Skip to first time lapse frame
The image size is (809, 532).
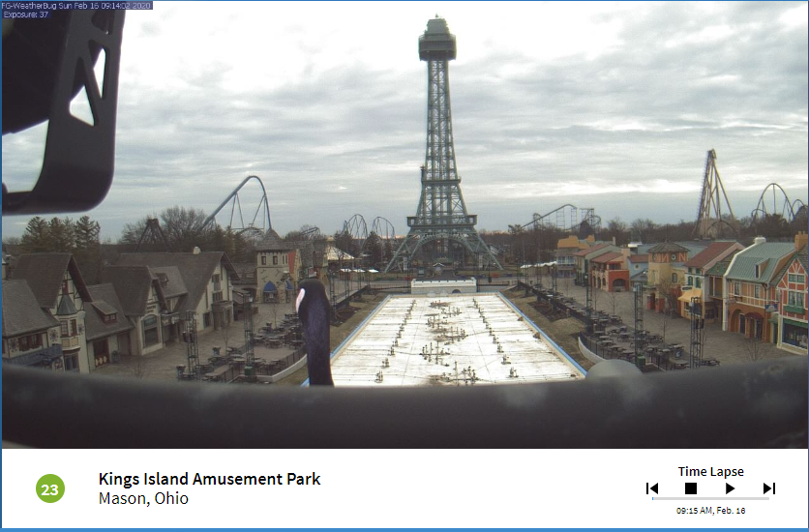(652, 488)
